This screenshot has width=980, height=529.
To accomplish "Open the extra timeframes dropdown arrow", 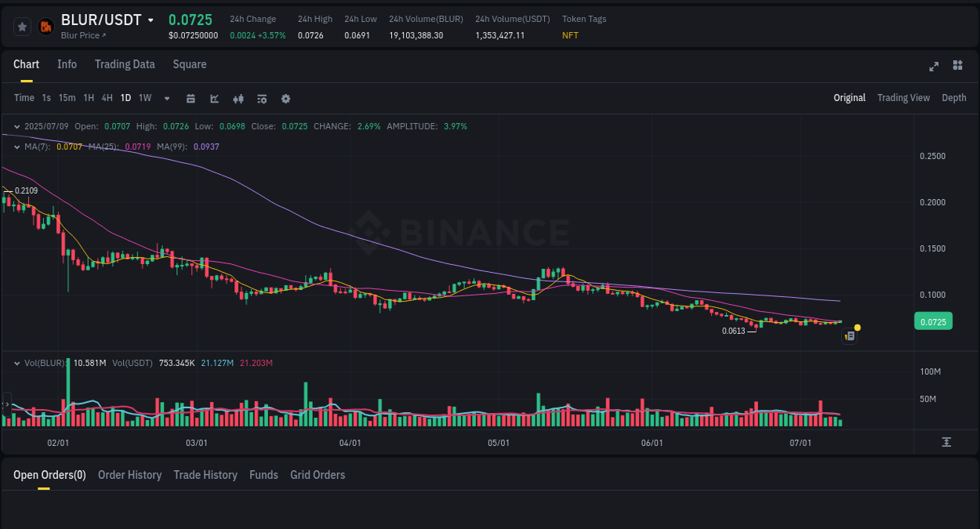I will point(166,98).
